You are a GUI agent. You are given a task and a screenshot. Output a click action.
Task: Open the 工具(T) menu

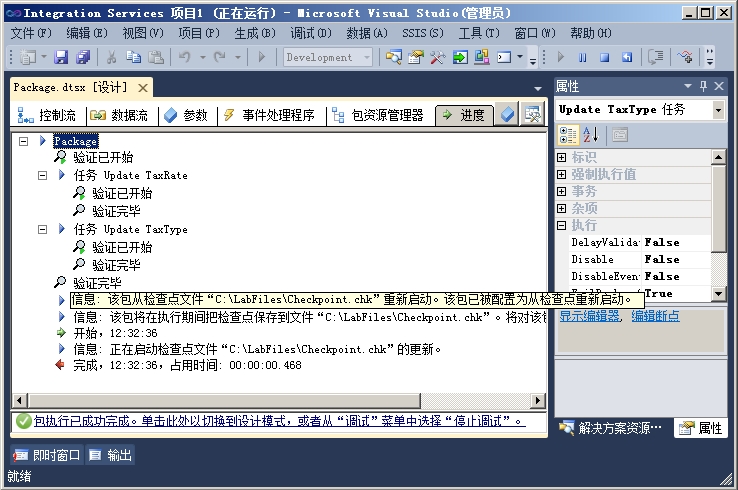point(479,33)
